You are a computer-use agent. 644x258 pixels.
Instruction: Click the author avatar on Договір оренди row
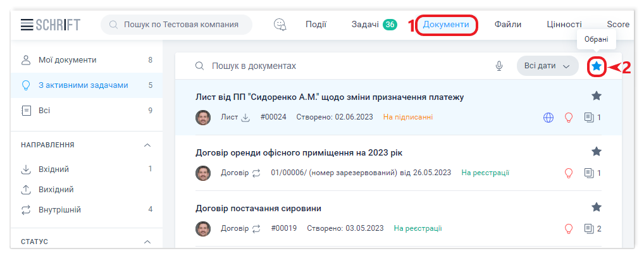click(203, 173)
